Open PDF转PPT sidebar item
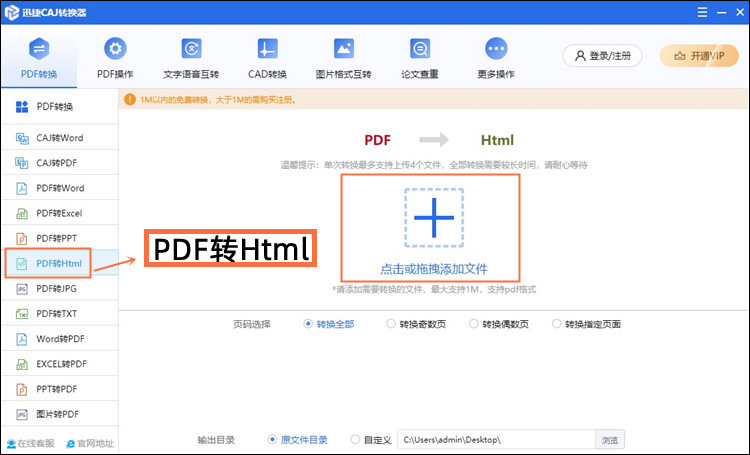This screenshot has width=750, height=455. 60,238
